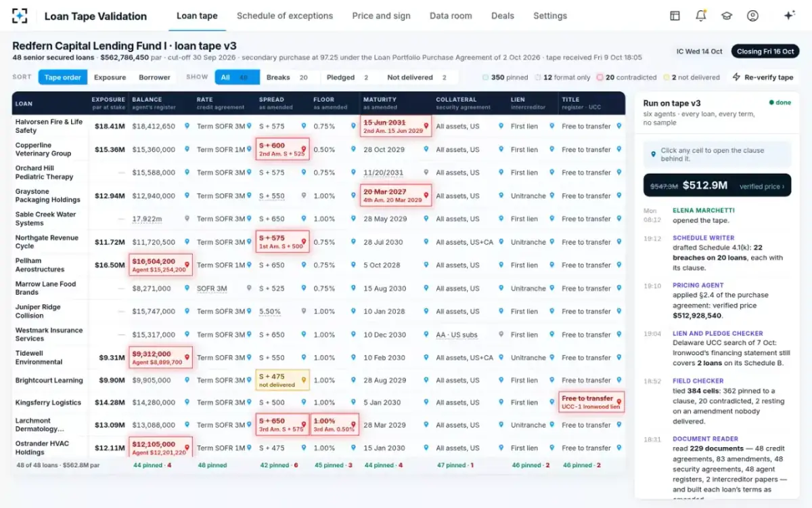Click the 12 format only legend chip
Viewport: 812px width, 508px height.
(562, 77)
